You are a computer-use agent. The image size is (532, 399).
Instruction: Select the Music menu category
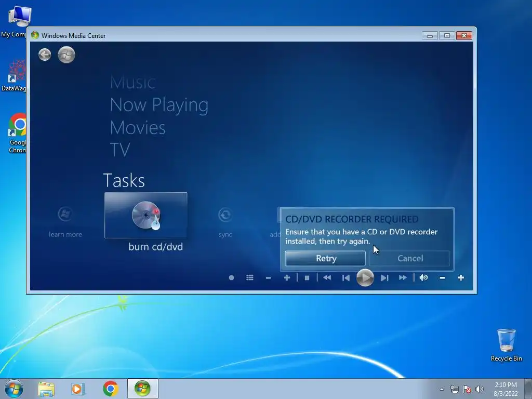[x=132, y=83]
